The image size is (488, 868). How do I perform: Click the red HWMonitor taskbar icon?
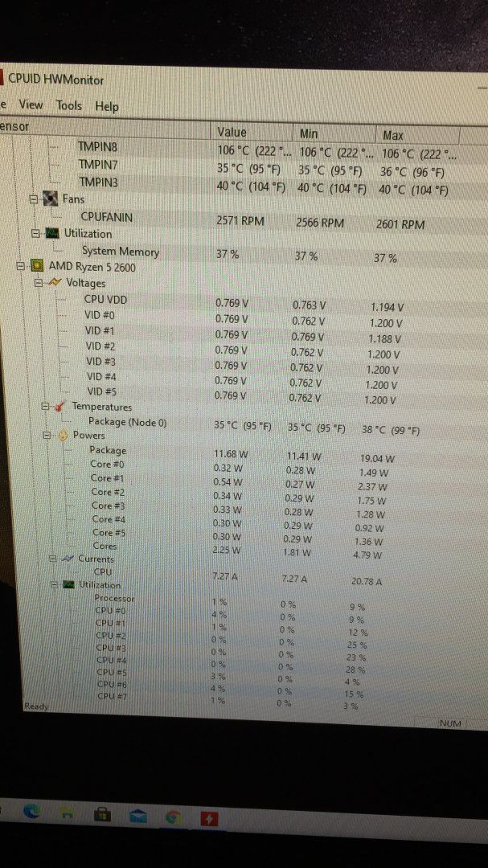pyautogui.click(x=208, y=819)
